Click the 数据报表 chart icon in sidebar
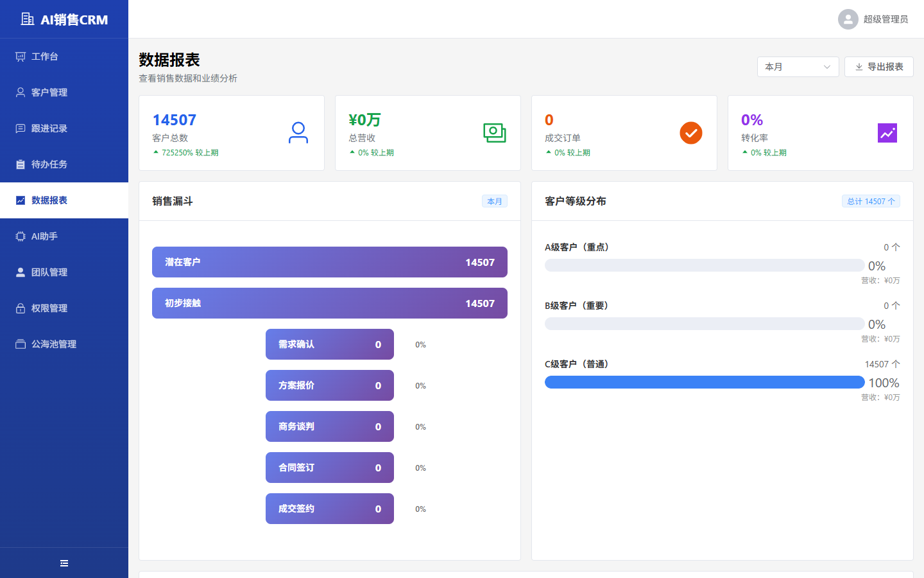924x578 pixels. tap(21, 200)
